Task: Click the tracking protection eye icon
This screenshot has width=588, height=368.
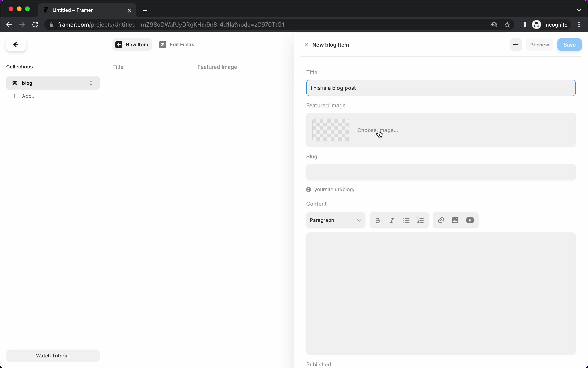Action: [x=494, y=25]
